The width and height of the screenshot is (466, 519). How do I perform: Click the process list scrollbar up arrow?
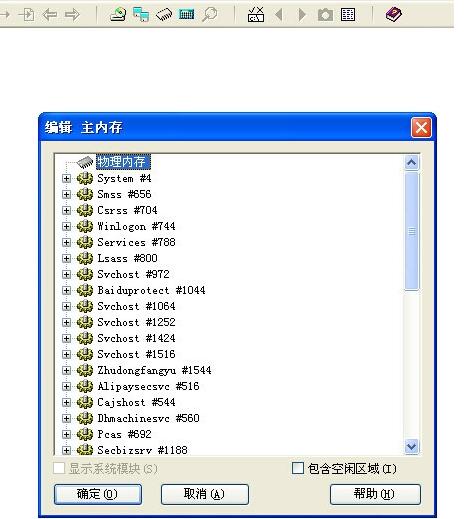(412, 163)
